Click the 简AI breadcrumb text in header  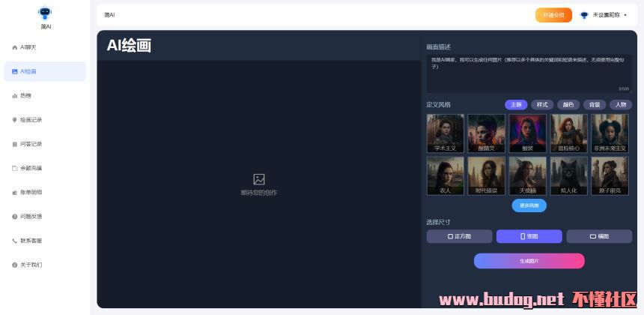tap(109, 15)
